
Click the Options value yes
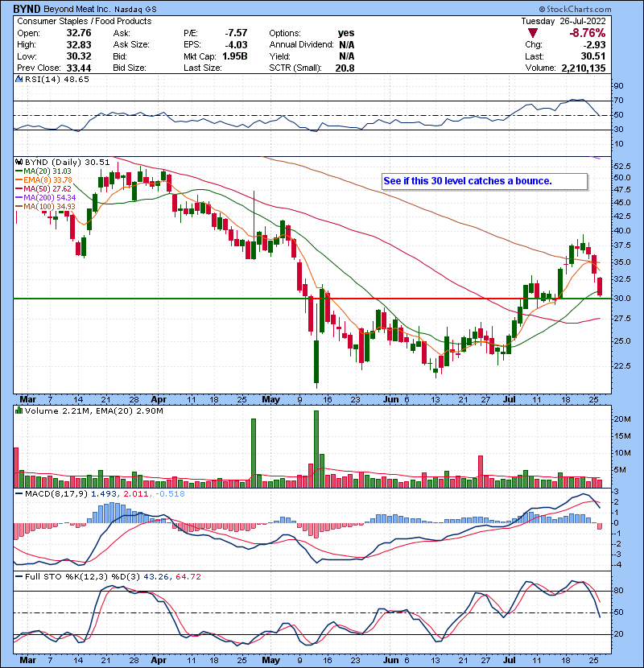345,33
